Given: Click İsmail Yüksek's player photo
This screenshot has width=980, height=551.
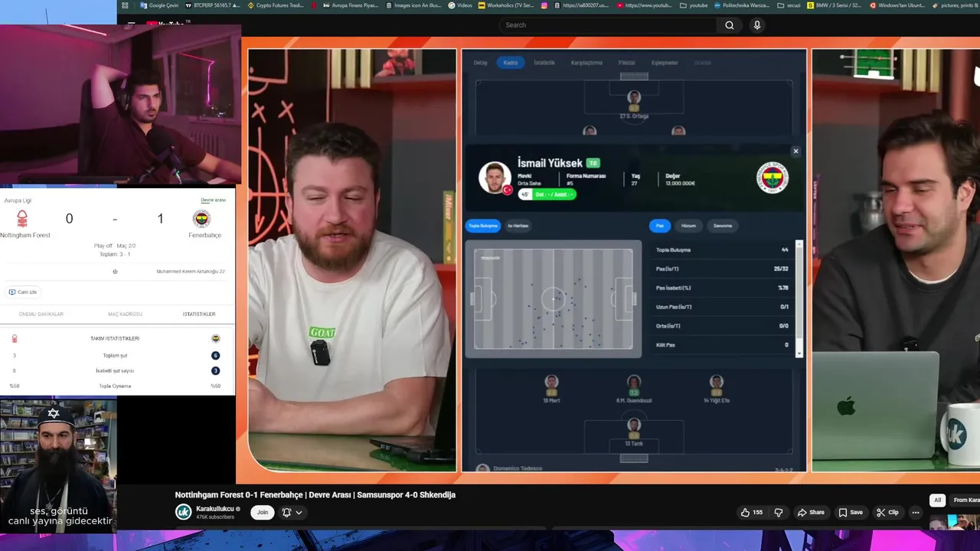Looking at the screenshot, I should (495, 178).
